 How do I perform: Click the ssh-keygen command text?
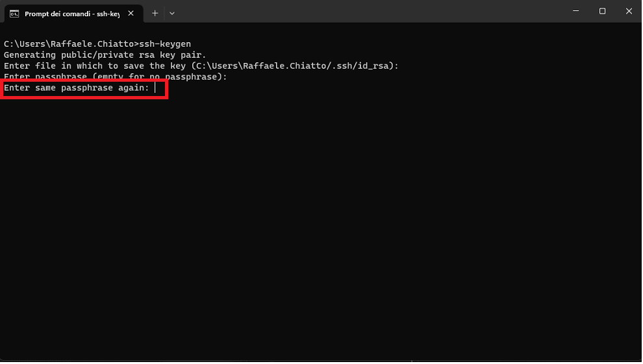click(165, 44)
